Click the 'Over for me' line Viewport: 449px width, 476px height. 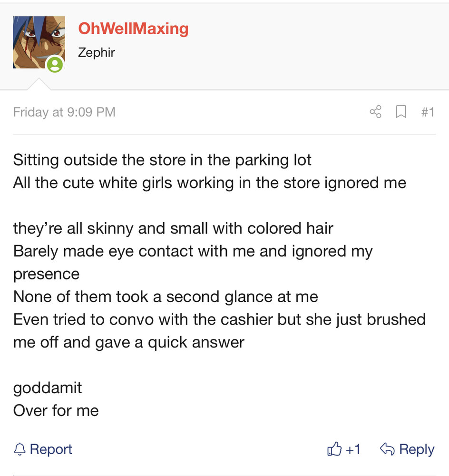point(56,410)
